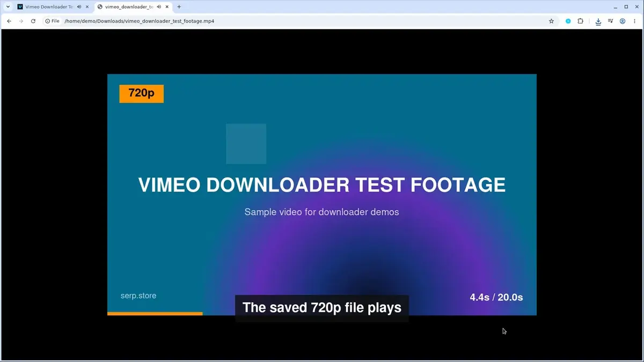The width and height of the screenshot is (644, 362).
Task: Open the cyan play extension icon
Action: [x=568, y=21]
